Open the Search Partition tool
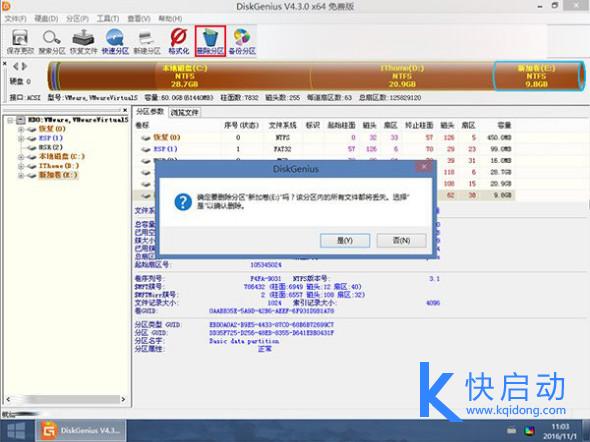 [x=52, y=41]
